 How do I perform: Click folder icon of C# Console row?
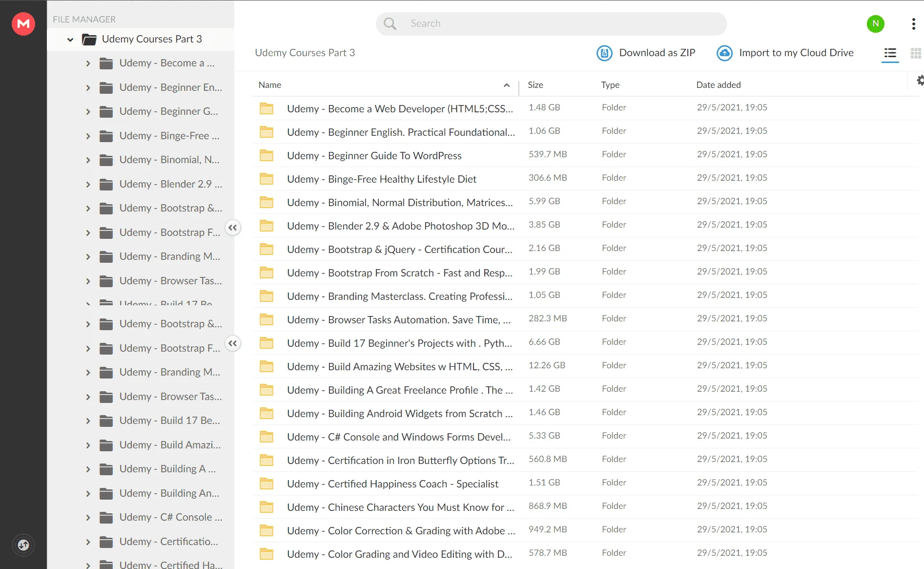pos(267,437)
